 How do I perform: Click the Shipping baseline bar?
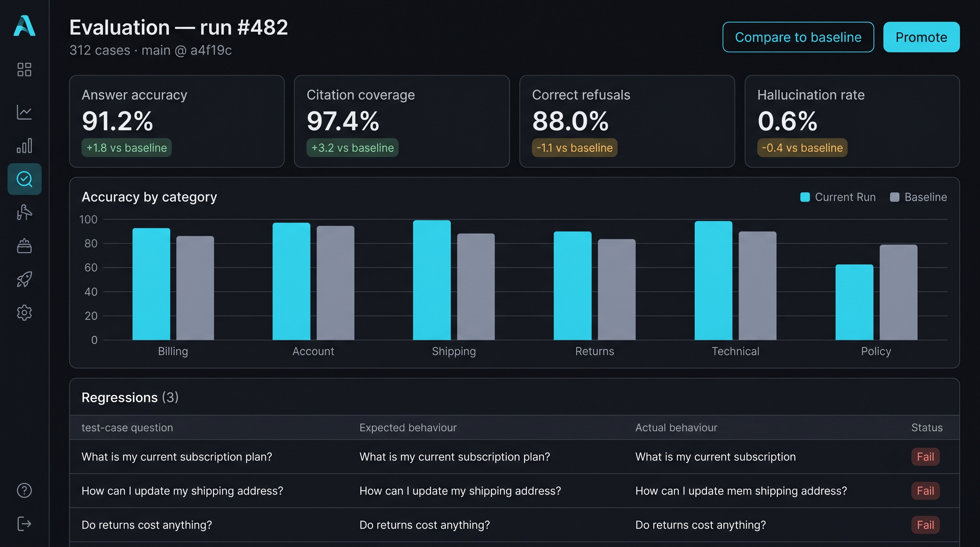(x=476, y=287)
